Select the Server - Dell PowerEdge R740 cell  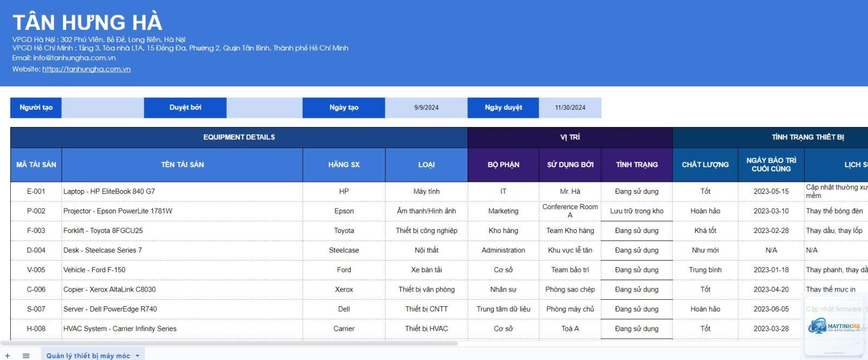coord(182,309)
